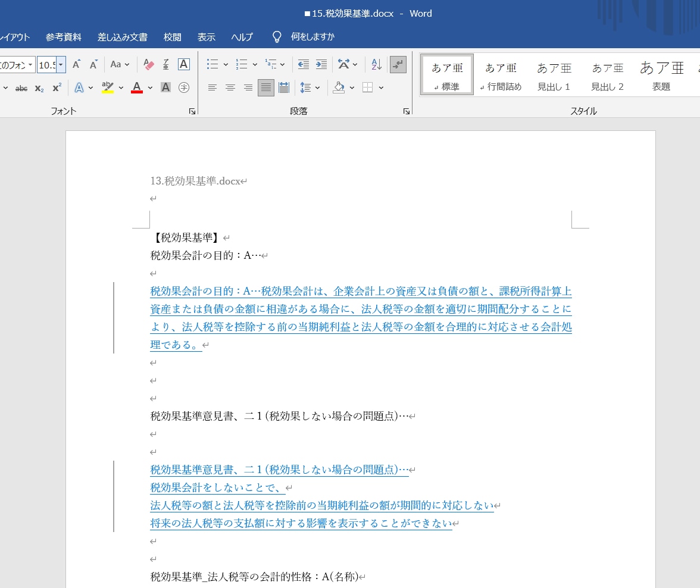This screenshot has width=700, height=588.
Task: Create a multilevel list
Action: tap(270, 65)
